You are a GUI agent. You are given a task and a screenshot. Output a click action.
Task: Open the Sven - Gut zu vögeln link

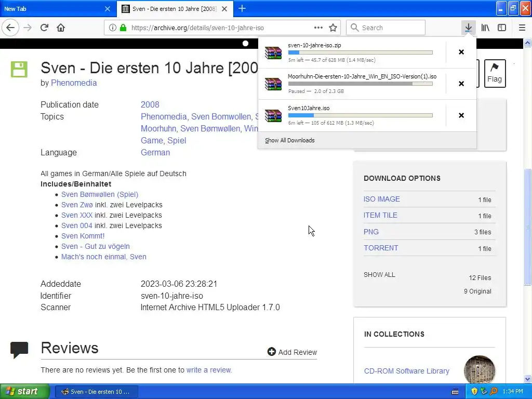pyautogui.click(x=96, y=246)
